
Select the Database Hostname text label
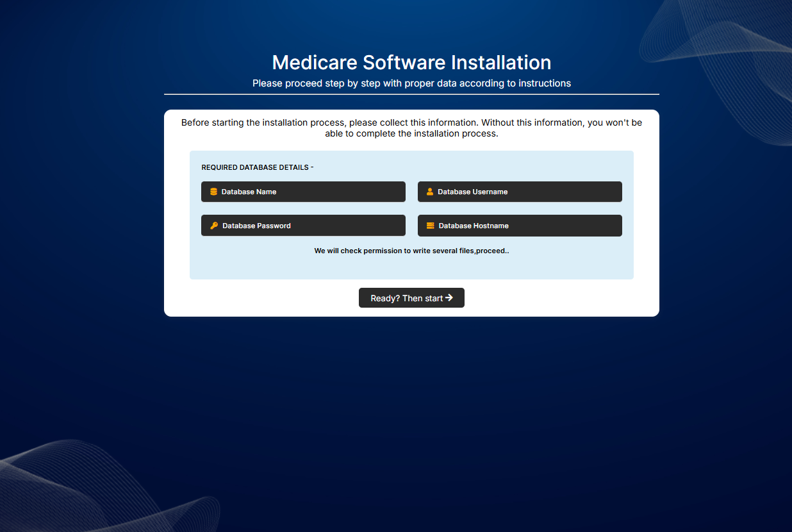[474, 226]
